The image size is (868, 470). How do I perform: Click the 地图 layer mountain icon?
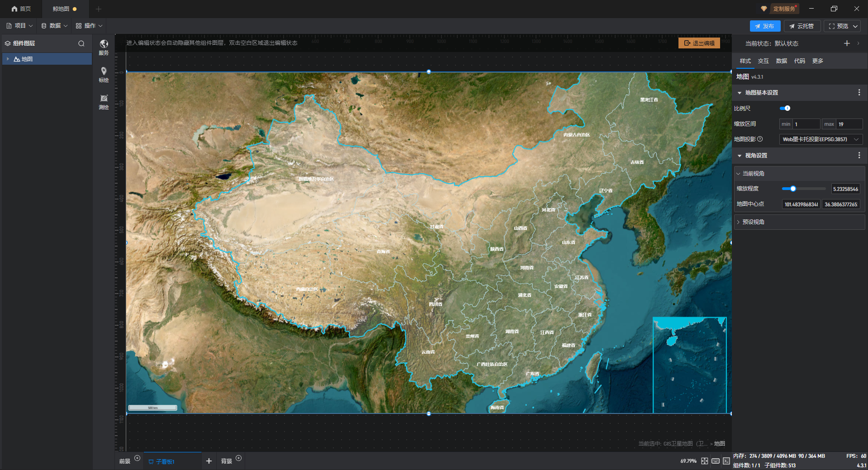[17, 59]
